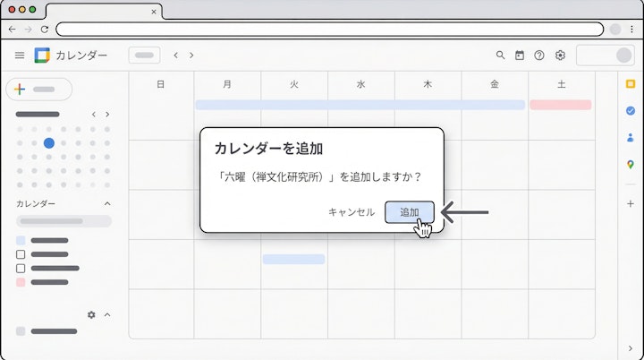The height and width of the screenshot is (360, 644).
Task: Click the today button in header
Action: (144, 56)
